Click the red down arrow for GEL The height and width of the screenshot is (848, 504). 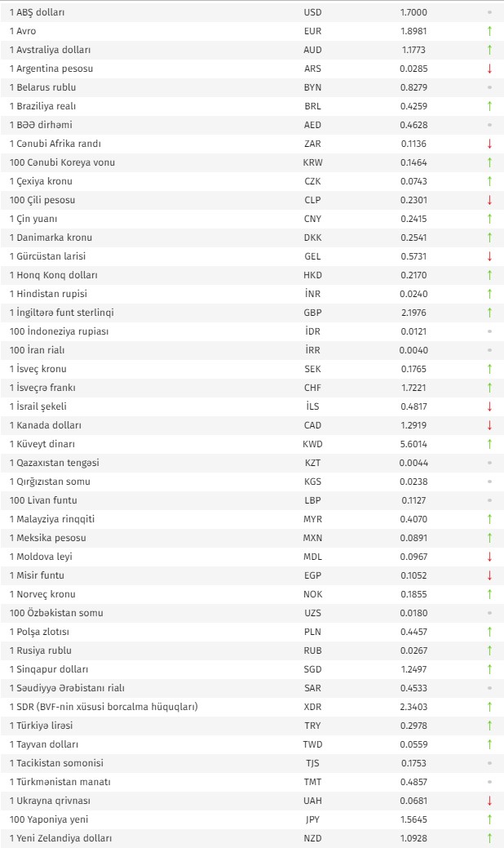point(489,256)
